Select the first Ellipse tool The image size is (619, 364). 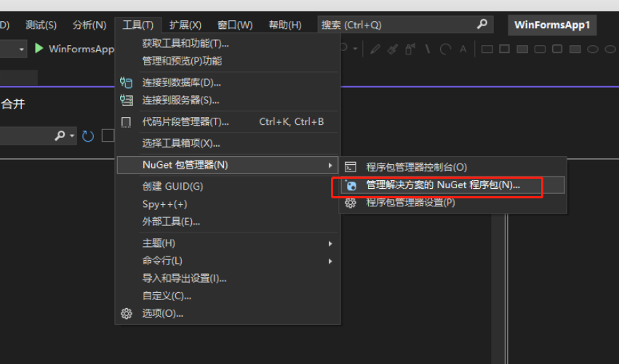click(593, 49)
